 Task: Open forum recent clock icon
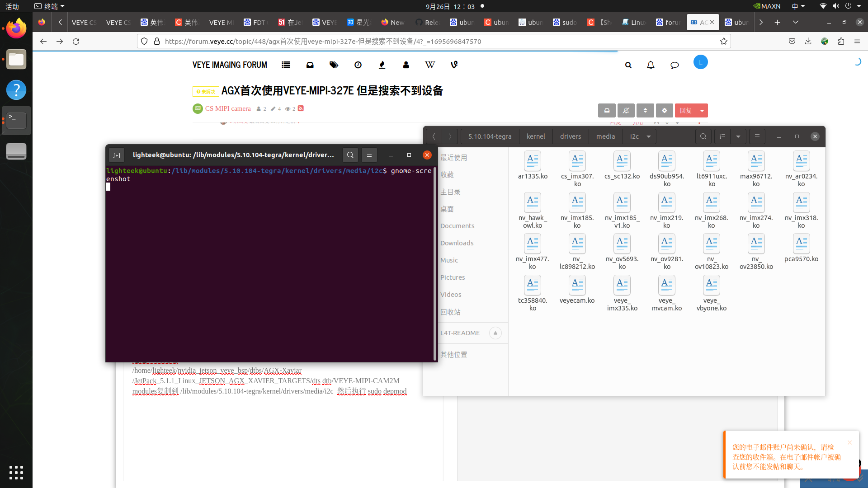point(358,65)
